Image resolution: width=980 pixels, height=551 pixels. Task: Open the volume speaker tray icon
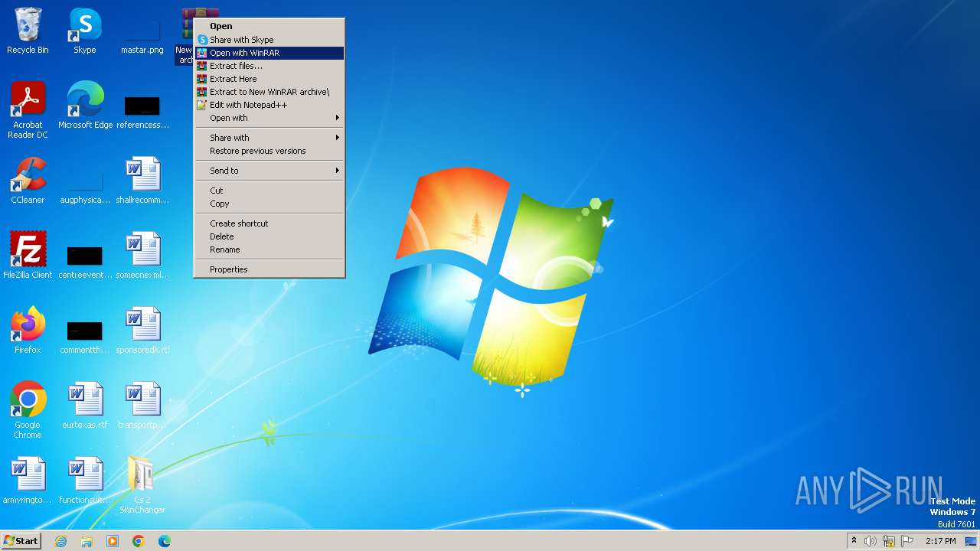(871, 541)
